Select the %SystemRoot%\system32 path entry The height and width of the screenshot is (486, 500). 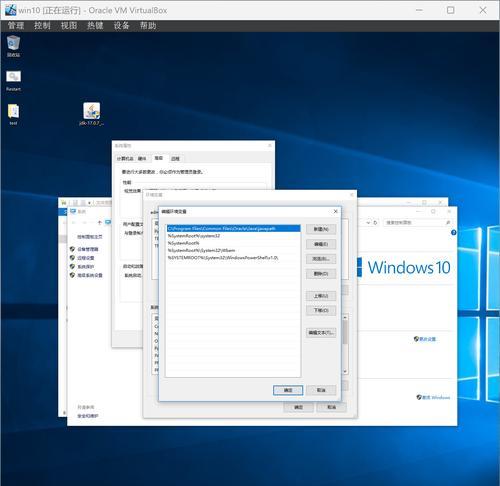click(x=233, y=236)
